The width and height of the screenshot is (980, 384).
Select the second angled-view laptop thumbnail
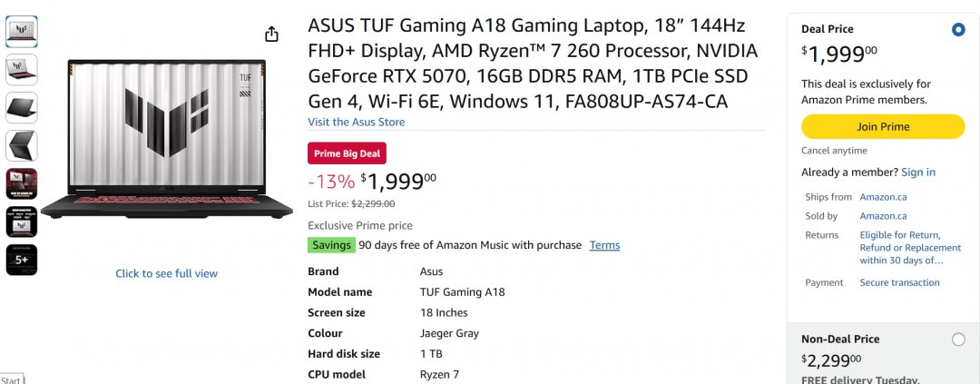(22, 70)
